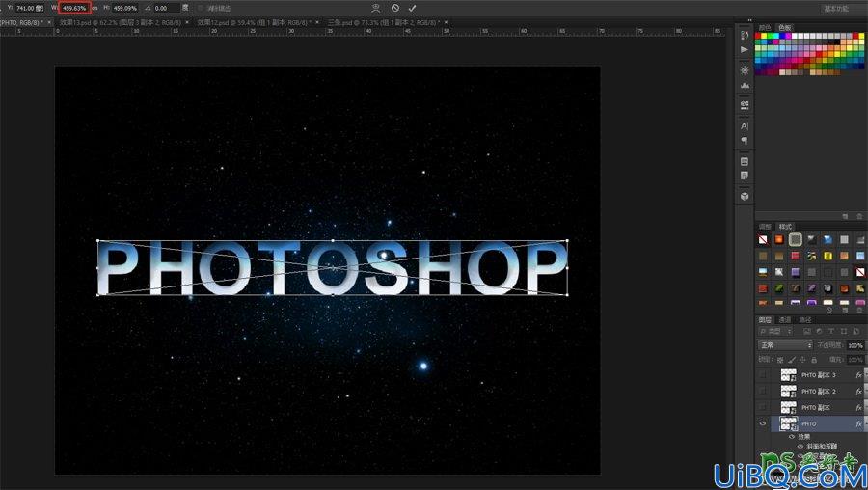Pick the yellow swatch next to red

tap(765, 36)
